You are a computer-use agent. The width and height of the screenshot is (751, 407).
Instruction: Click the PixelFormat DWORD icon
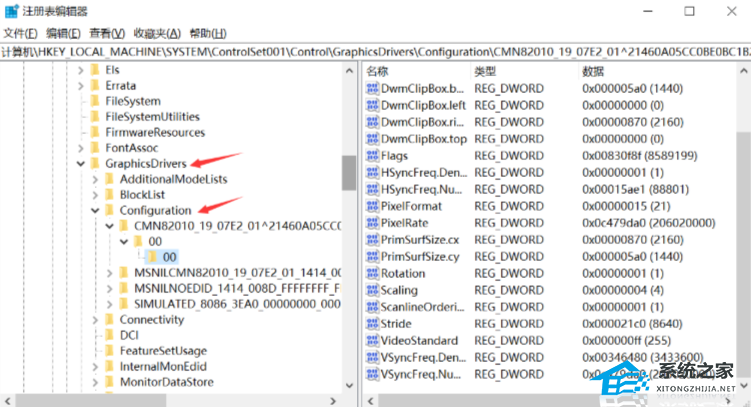(x=372, y=206)
